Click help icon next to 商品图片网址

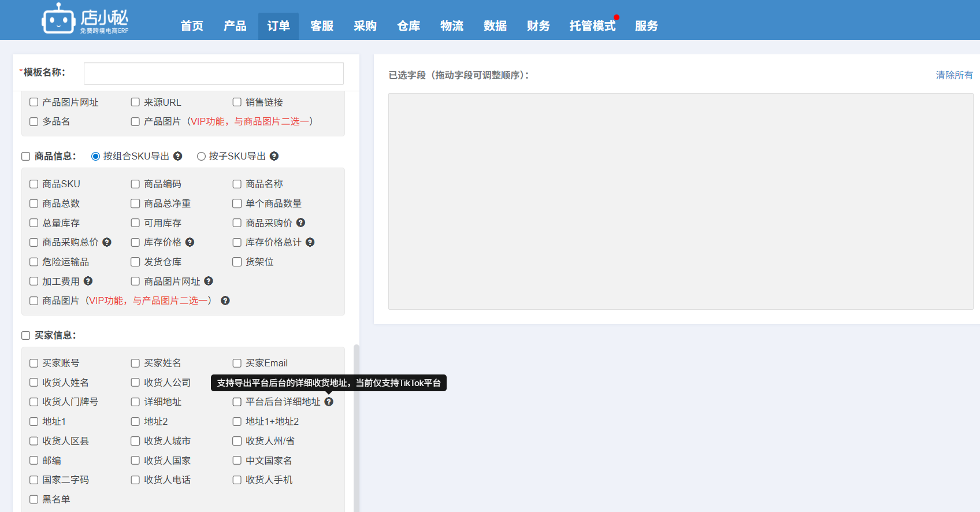pyautogui.click(x=209, y=281)
